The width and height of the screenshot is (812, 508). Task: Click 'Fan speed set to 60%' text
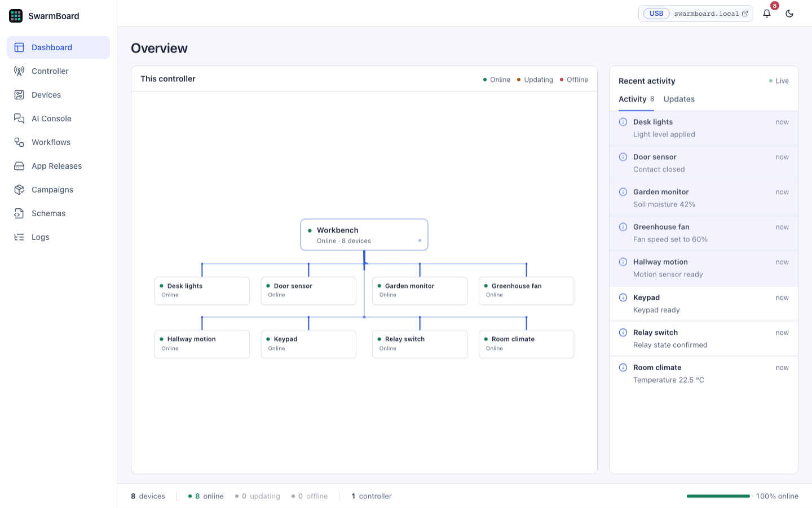click(670, 239)
